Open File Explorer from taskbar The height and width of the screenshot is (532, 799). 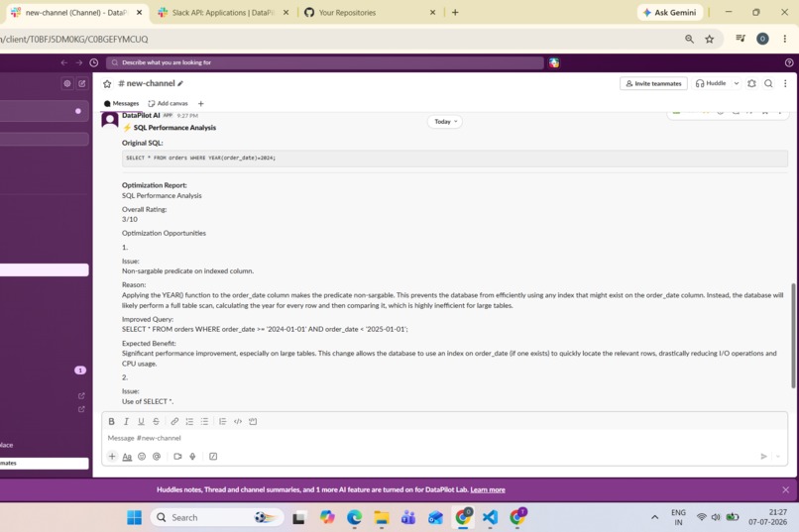381,518
